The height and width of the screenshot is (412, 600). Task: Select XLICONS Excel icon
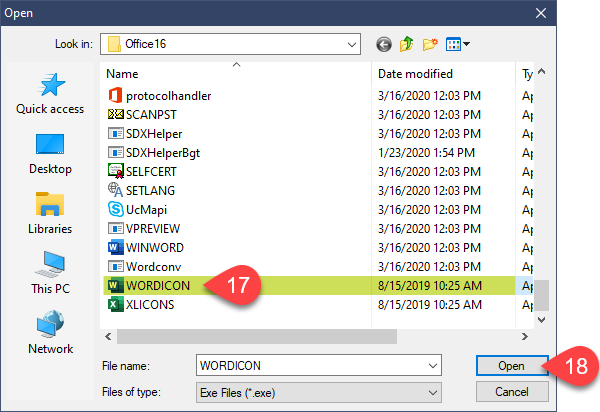(x=115, y=305)
